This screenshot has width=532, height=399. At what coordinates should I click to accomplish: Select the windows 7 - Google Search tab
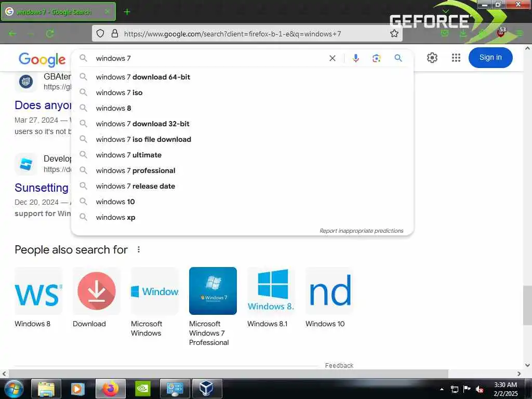click(x=58, y=11)
